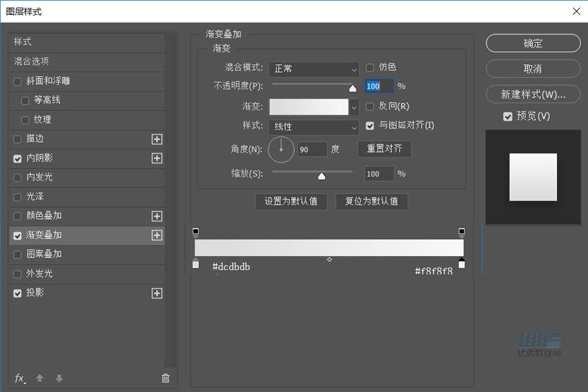The width and height of the screenshot is (588, 392).
Task: Click the 确定 confirm button
Action: click(x=533, y=43)
